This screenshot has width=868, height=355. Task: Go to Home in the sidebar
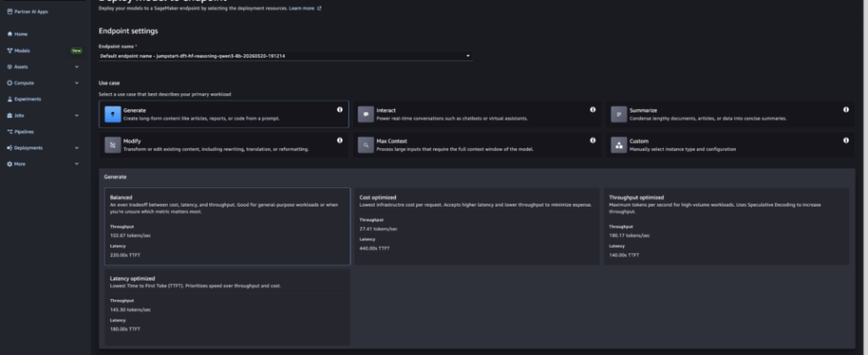tap(20, 34)
